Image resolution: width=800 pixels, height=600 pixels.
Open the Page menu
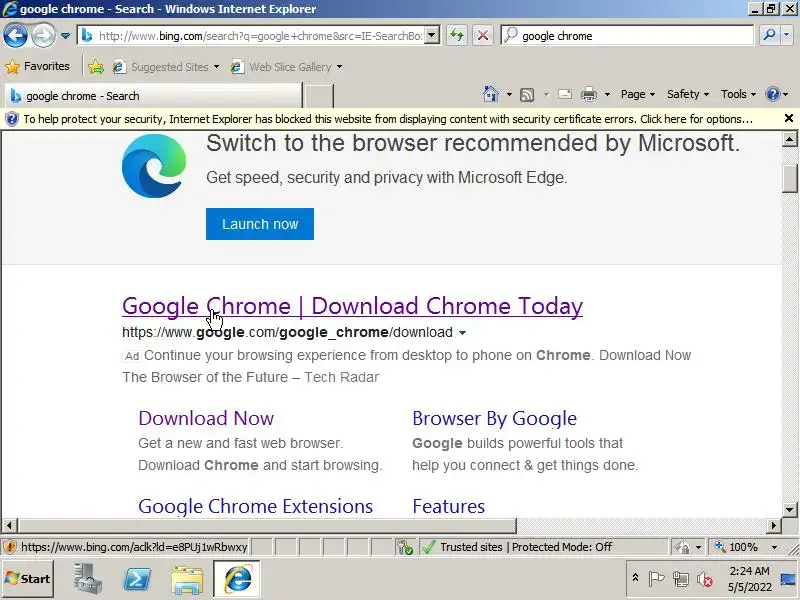coord(638,94)
